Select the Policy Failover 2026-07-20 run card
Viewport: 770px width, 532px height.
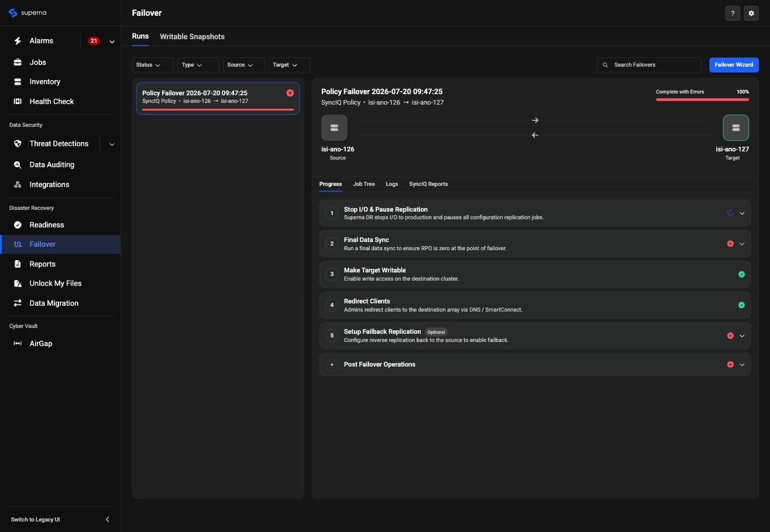click(x=218, y=98)
